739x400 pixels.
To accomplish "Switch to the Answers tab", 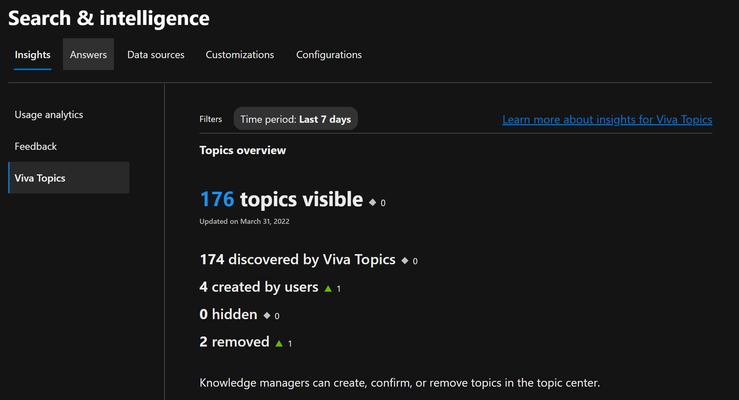I will (88, 55).
